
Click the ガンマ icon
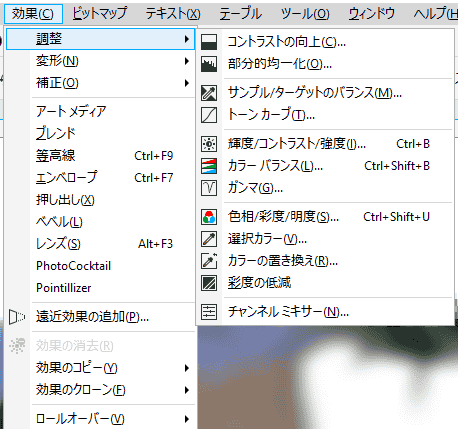[x=209, y=188]
